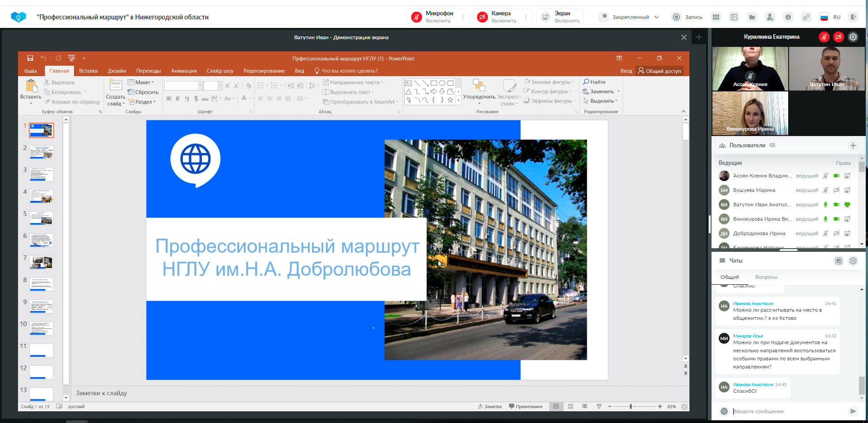Switch to the Вопросы chat tab
This screenshot has height=423, width=868.
766,277
